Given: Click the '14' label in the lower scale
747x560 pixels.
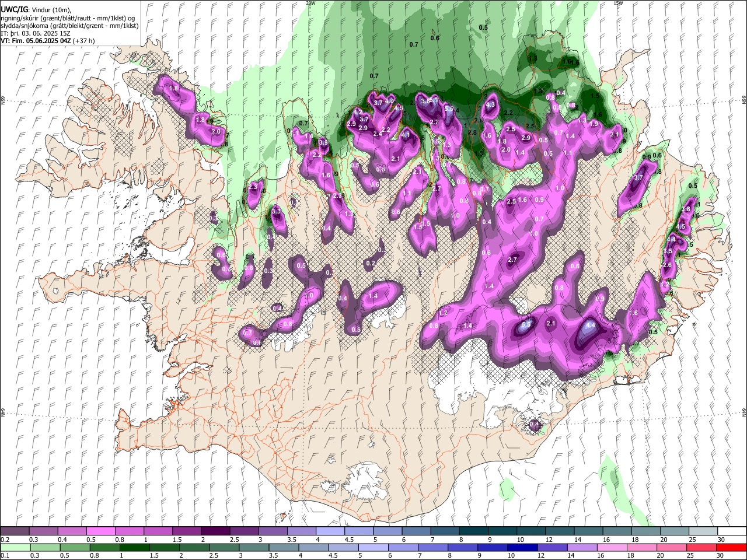Looking at the screenshot, I should pos(571,555).
